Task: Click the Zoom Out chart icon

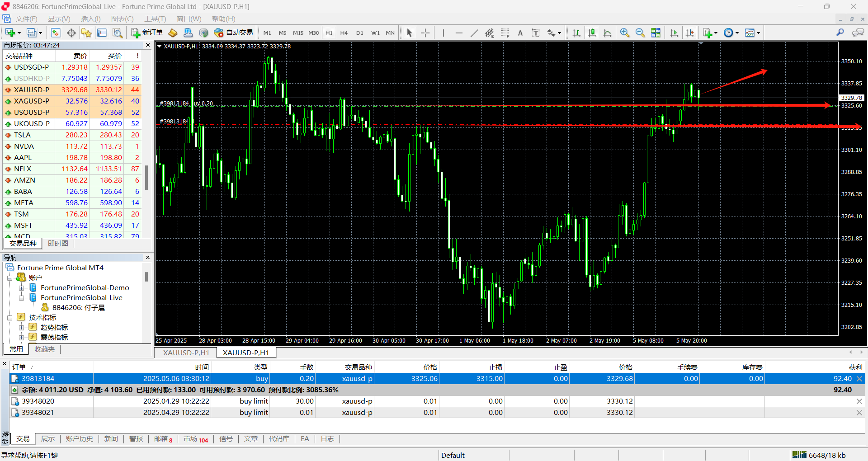Action: [640, 33]
